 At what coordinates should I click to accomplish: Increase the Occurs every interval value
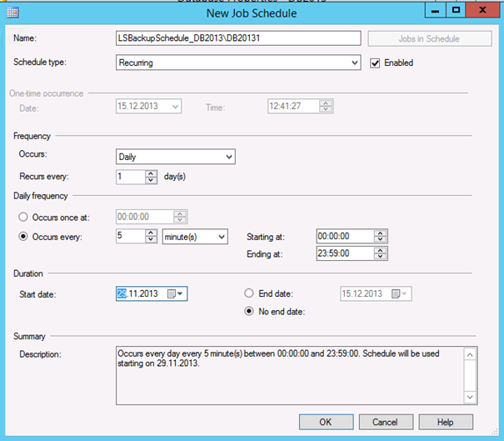[x=151, y=233]
